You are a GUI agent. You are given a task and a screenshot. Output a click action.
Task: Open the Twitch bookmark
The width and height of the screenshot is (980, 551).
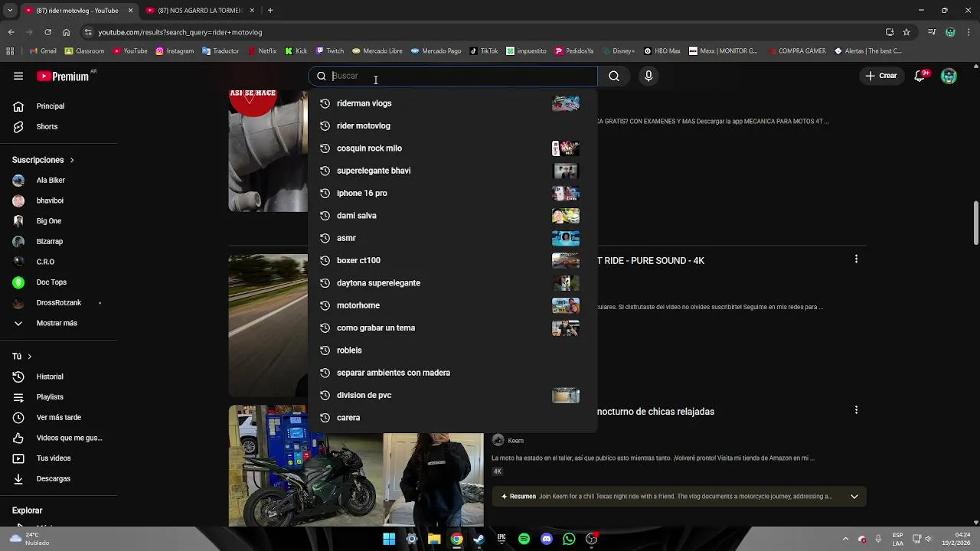point(330,51)
